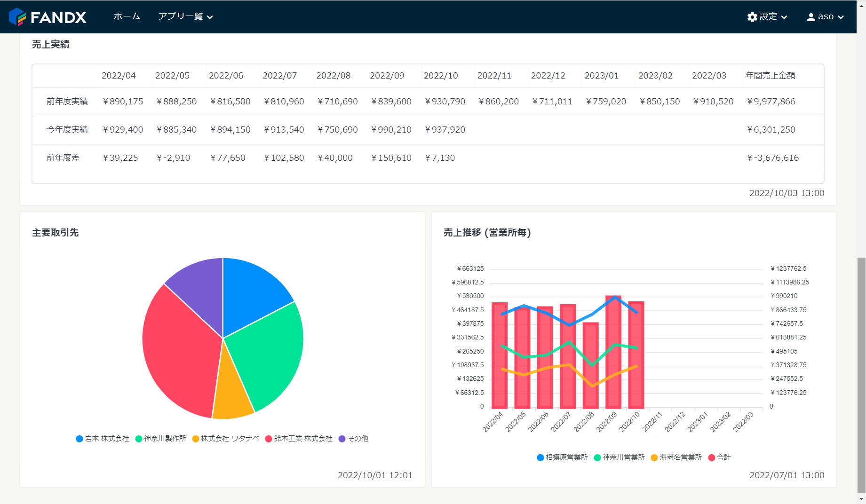Click the aso user profile icon
This screenshot has height=504, width=866.
pyautogui.click(x=811, y=17)
